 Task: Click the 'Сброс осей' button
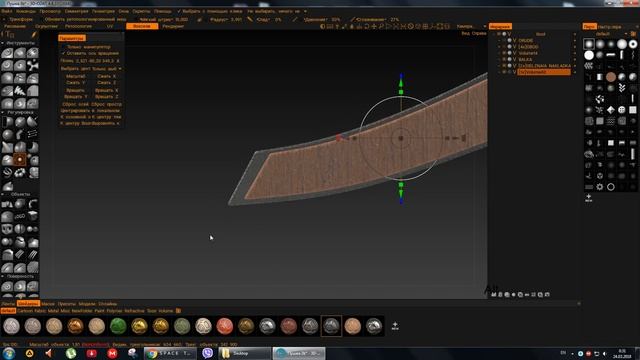(75, 104)
